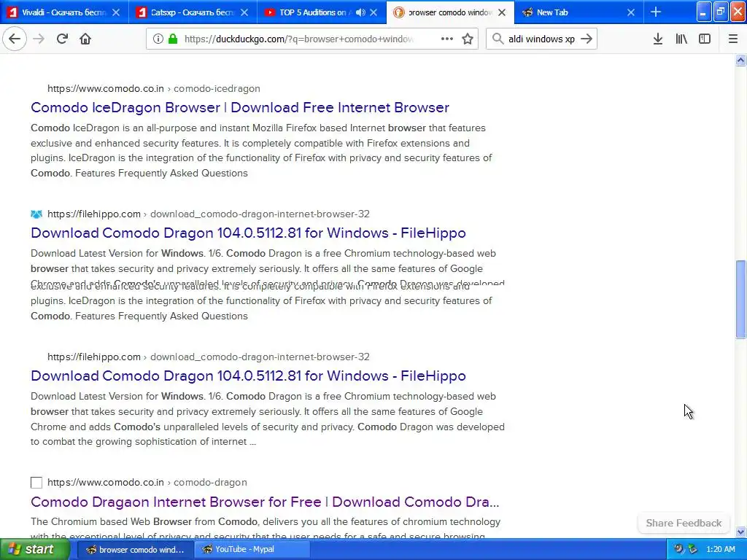Click the 1:20 AM taskbar clock
747x560 pixels.
point(721,550)
